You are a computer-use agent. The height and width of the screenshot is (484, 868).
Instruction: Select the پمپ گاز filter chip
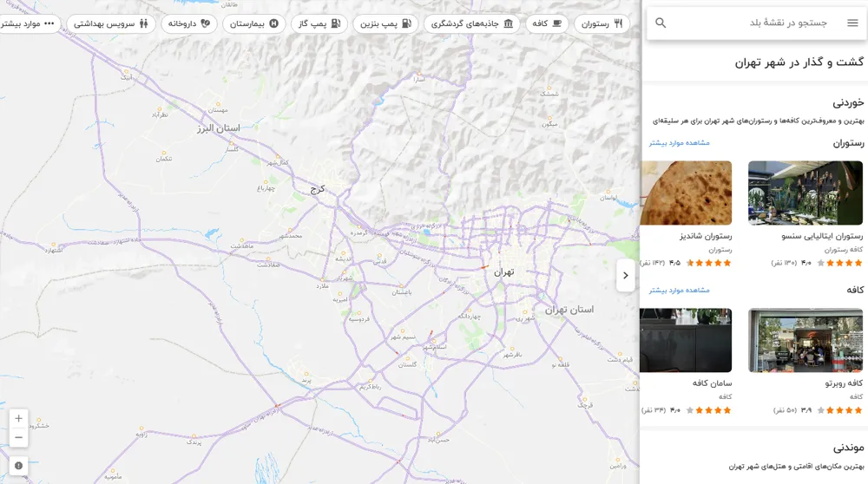coord(319,23)
